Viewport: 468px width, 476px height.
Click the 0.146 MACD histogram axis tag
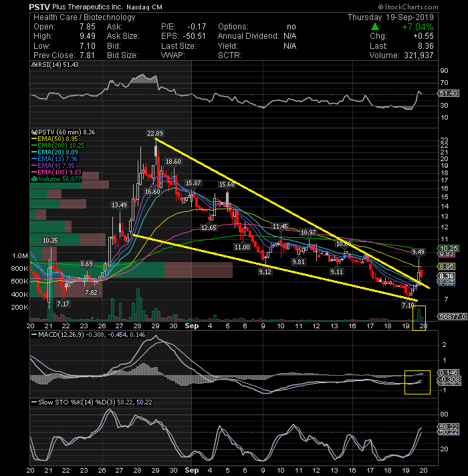[449, 372]
